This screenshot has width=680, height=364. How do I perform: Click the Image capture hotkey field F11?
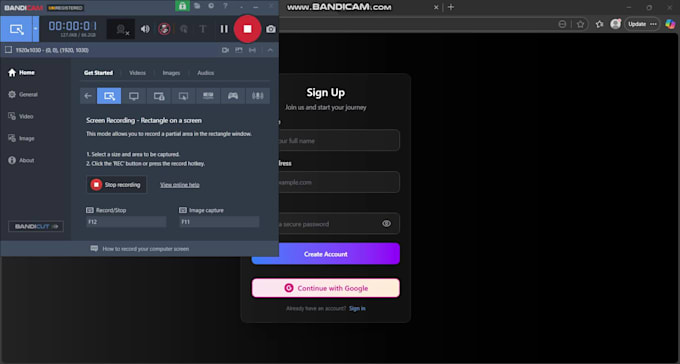[219, 222]
